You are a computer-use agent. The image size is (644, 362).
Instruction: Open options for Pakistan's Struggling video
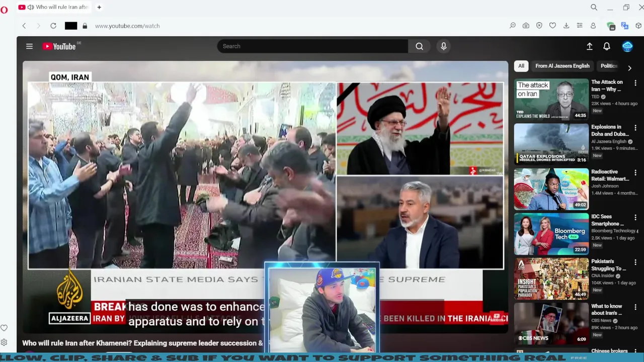(x=635, y=262)
